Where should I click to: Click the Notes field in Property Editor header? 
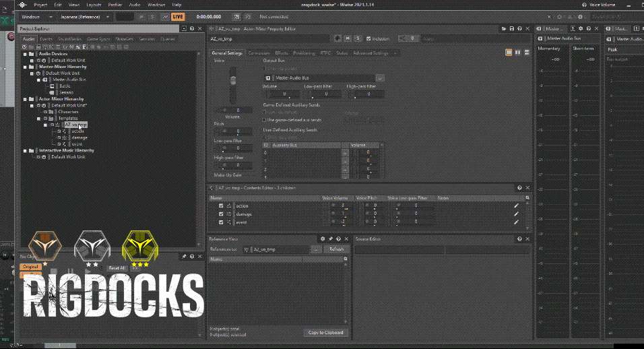coord(476,38)
